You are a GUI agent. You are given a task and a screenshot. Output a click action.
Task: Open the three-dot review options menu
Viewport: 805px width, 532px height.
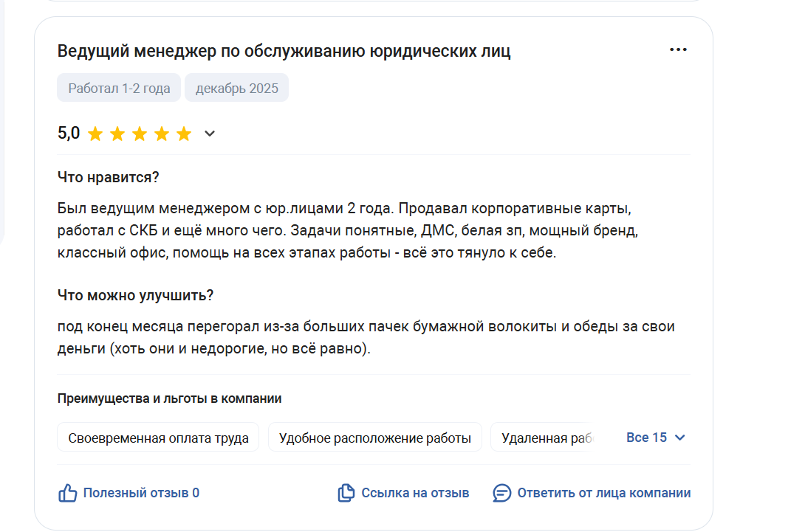point(678,50)
